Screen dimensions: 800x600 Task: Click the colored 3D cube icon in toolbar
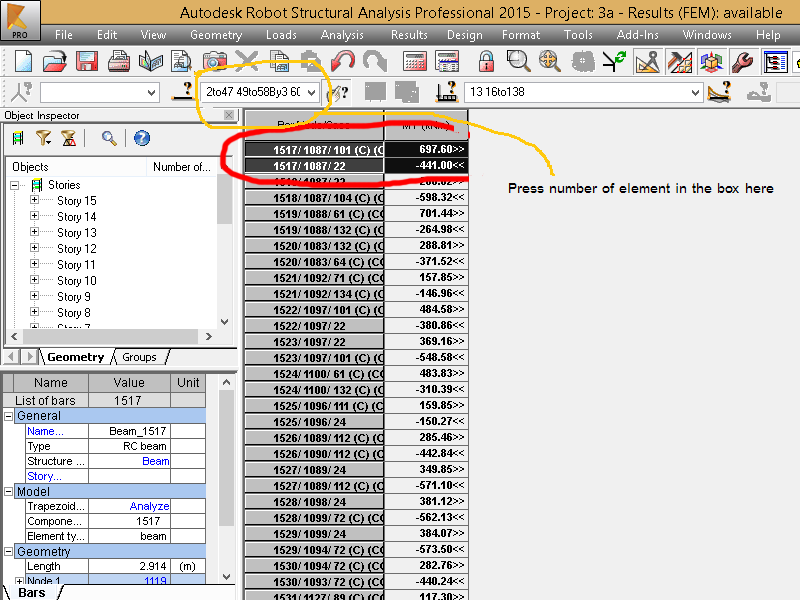(711, 62)
